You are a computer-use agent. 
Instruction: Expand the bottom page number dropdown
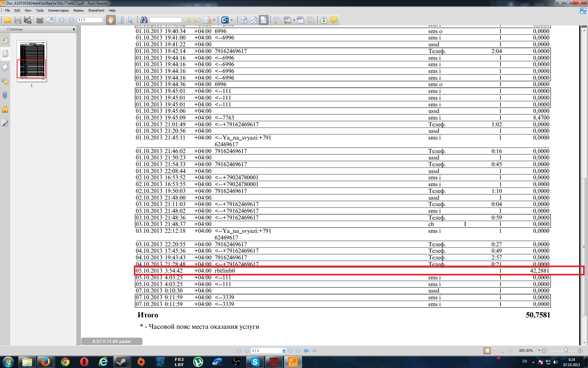[284, 351]
